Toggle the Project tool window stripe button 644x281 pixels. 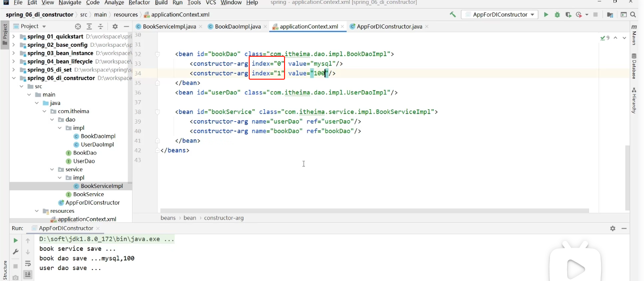(5, 35)
